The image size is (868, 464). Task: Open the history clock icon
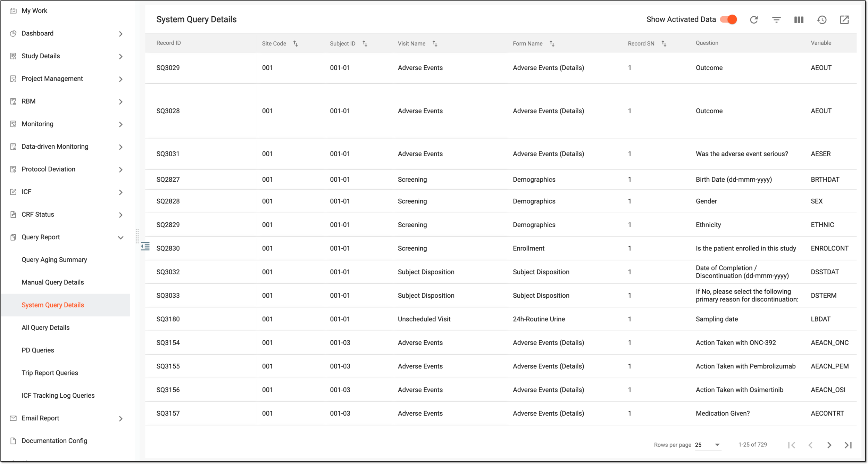(x=821, y=20)
